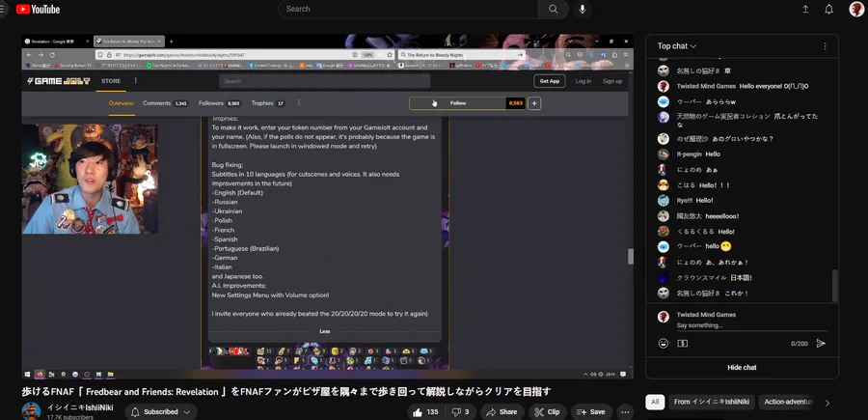Image resolution: width=868 pixels, height=420 pixels.
Task: Go to the YouTube home logo
Action: (x=38, y=9)
